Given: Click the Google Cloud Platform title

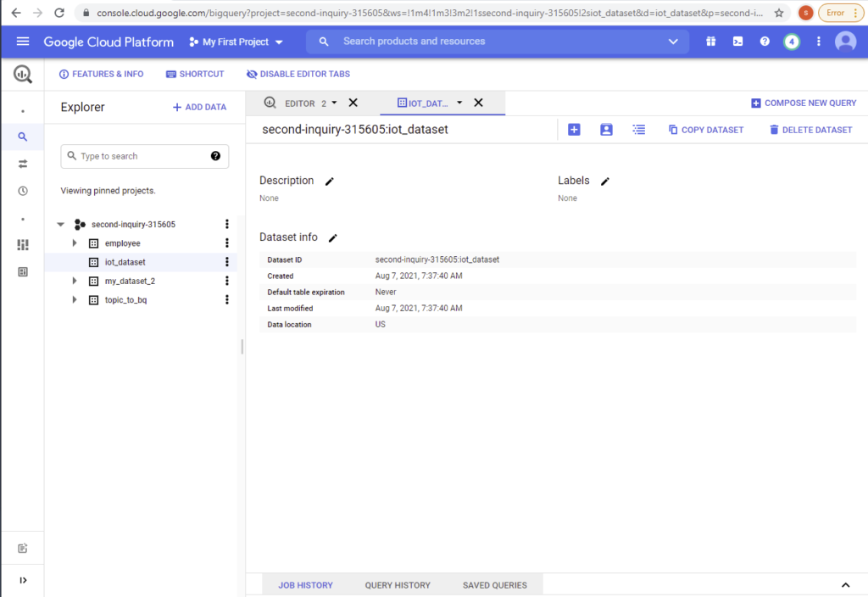Looking at the screenshot, I should 108,42.
